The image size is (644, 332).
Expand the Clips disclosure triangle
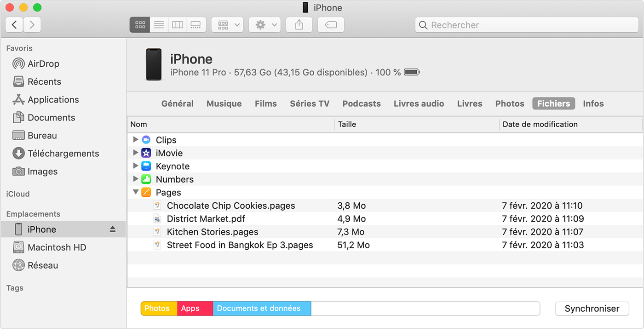point(135,139)
